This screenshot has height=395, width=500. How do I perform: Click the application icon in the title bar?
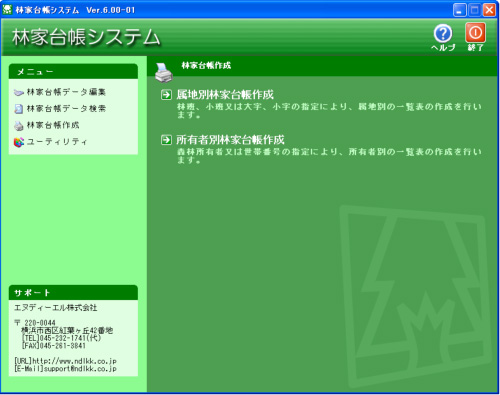point(7,10)
